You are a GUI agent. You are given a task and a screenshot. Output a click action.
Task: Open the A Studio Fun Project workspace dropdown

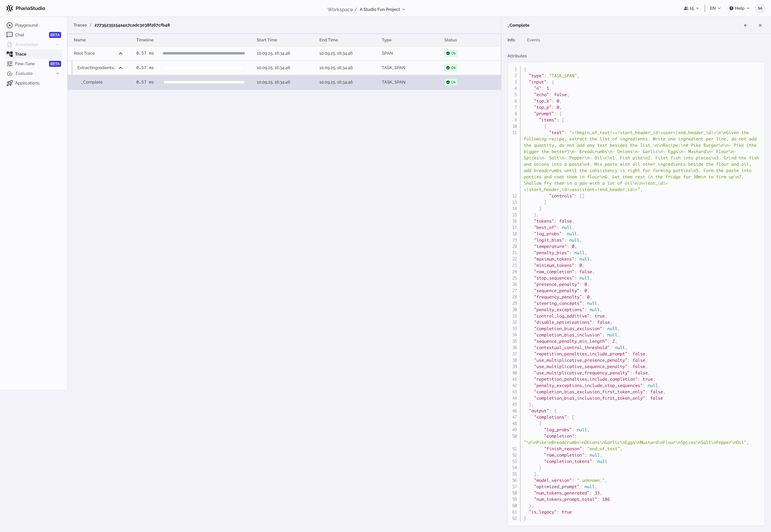point(382,9)
